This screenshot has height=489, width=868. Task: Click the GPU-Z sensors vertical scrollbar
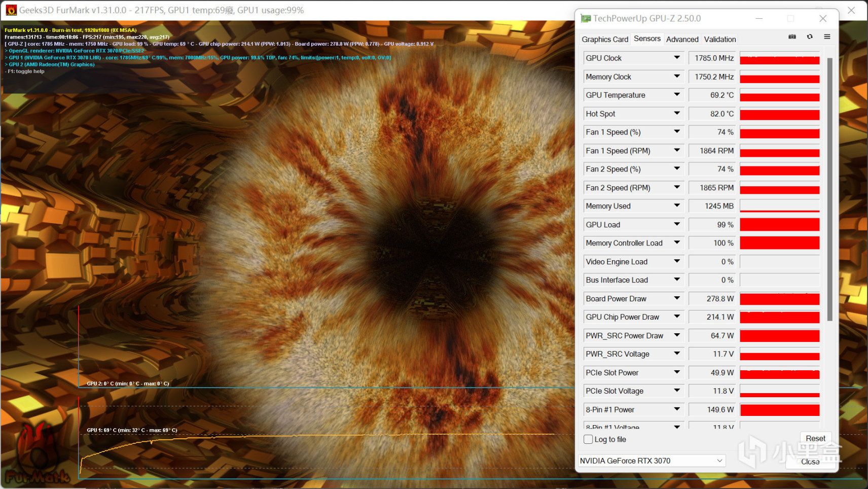coord(830,189)
